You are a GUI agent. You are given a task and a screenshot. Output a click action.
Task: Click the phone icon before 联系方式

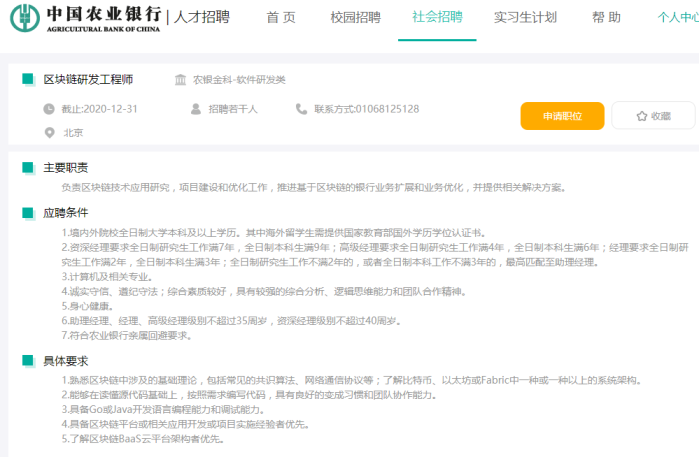(302, 109)
